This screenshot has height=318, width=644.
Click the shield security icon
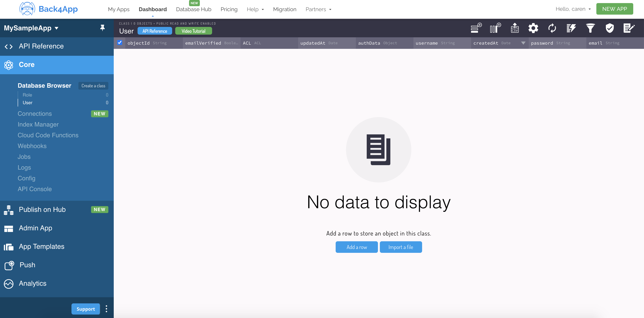click(609, 28)
